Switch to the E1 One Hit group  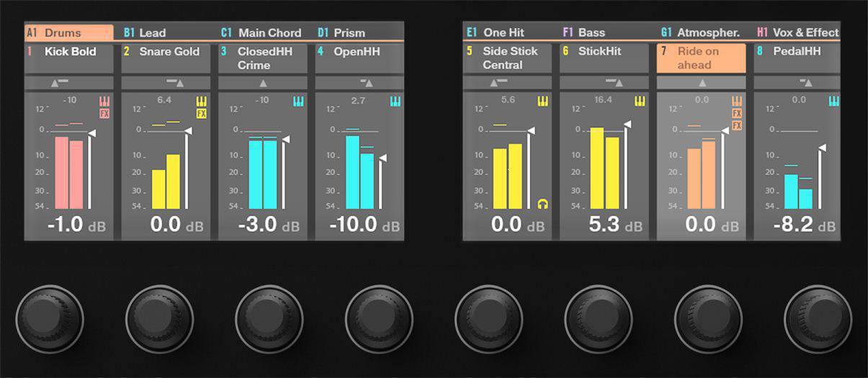[495, 32]
